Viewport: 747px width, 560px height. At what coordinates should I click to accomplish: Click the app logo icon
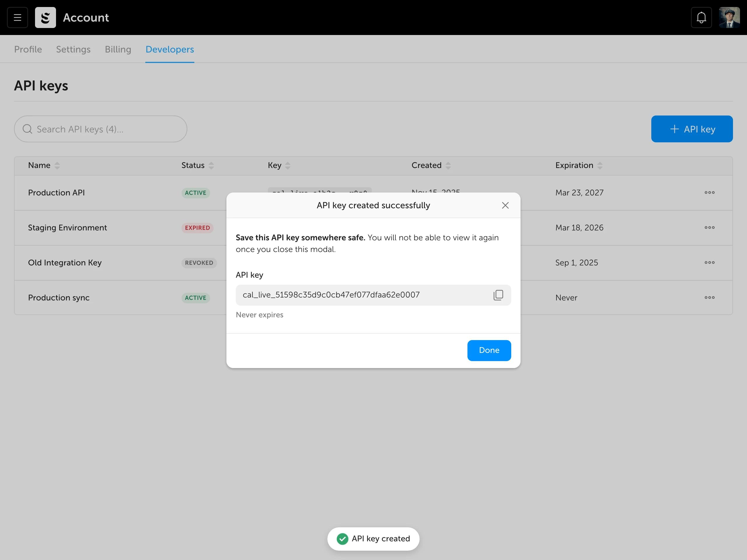click(45, 17)
